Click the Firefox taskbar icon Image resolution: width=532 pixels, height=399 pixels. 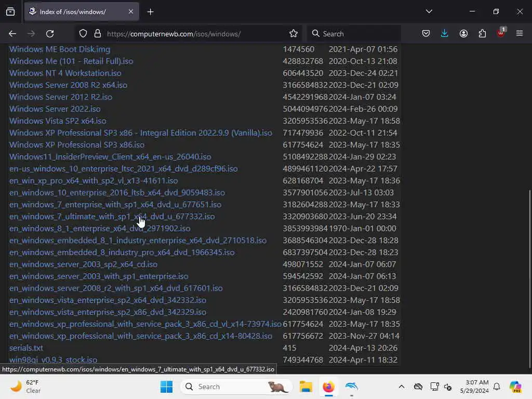tap(328, 387)
